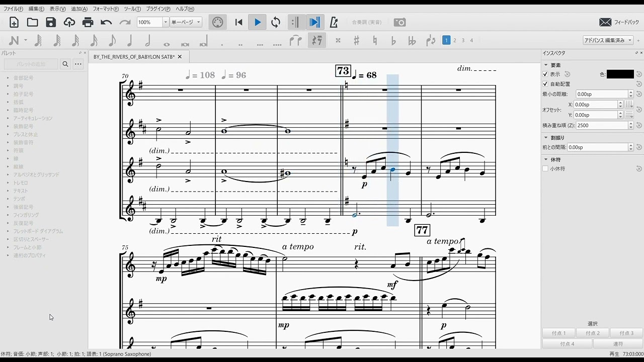Select the sharp accidental icon

[356, 41]
